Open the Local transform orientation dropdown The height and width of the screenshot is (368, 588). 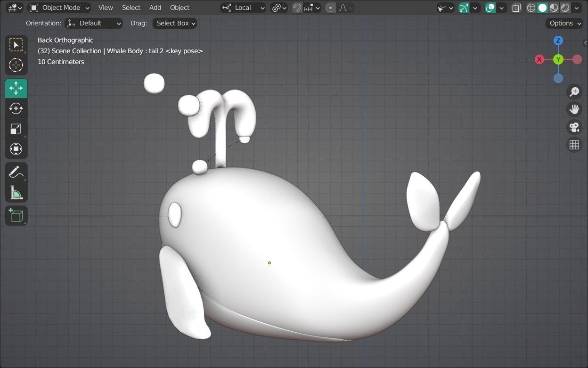[243, 8]
